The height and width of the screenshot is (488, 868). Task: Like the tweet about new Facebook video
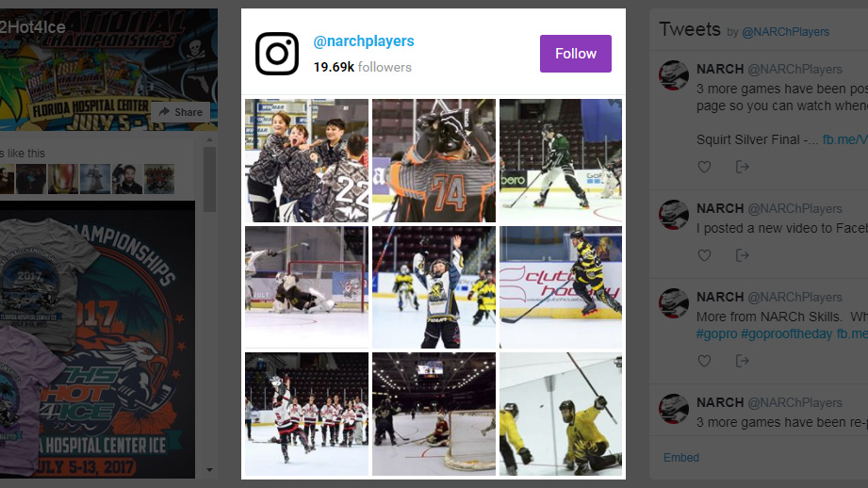coord(704,255)
